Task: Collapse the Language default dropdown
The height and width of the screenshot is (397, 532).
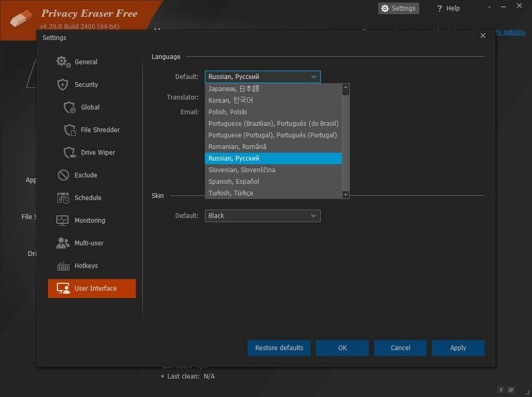Action: click(263, 77)
